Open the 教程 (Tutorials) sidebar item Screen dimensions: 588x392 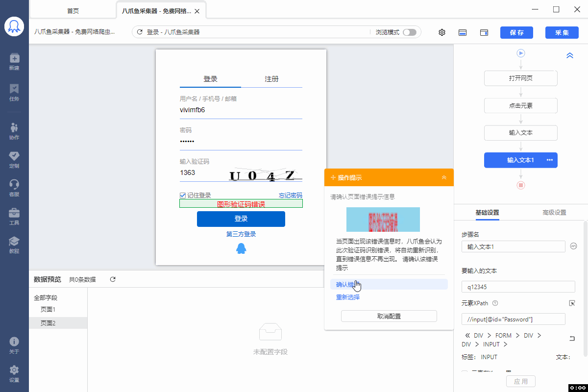tap(14, 245)
